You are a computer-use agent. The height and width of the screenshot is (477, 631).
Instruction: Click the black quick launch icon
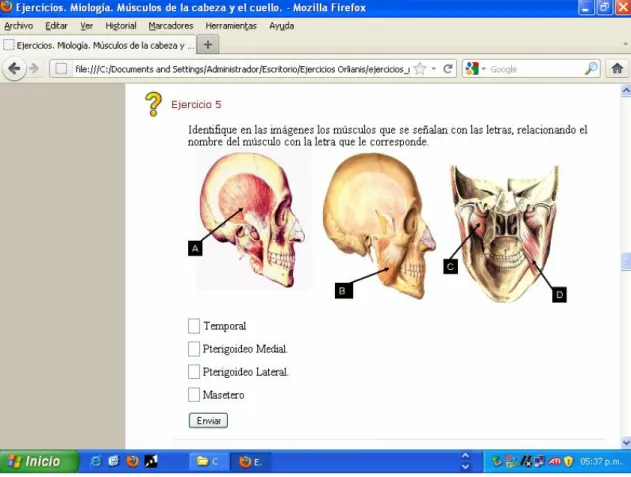coord(151,461)
